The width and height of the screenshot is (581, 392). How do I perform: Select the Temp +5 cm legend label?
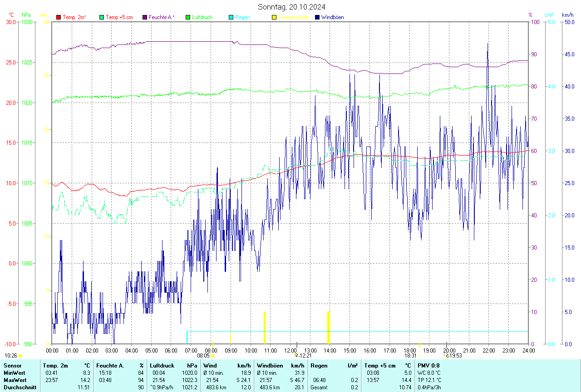(119, 17)
